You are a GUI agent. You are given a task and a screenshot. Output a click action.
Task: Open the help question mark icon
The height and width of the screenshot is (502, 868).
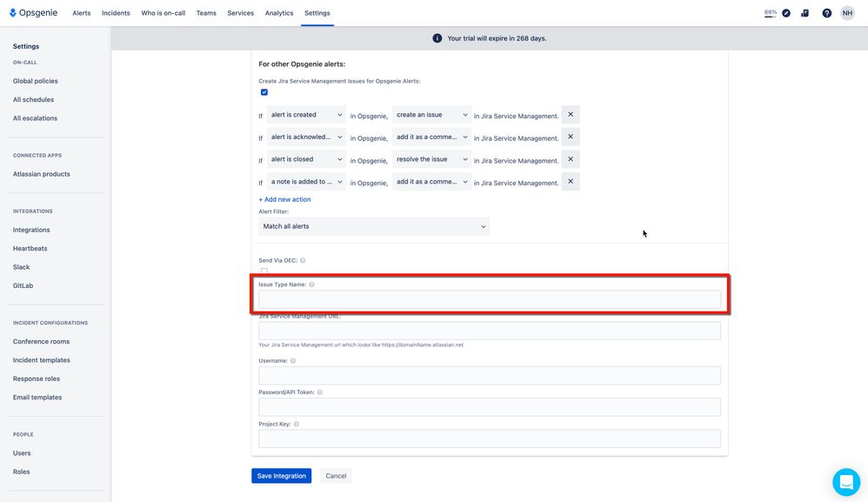tap(826, 13)
